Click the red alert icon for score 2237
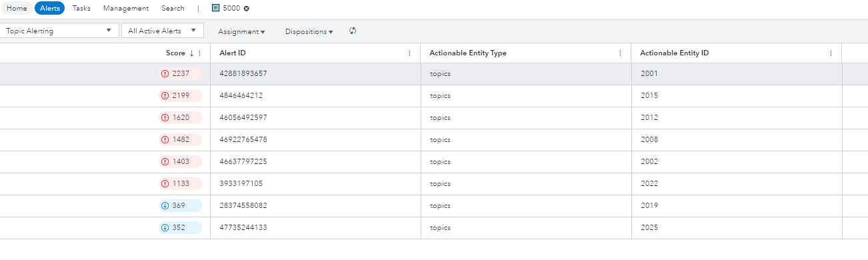Viewport: 868px width, 260px height. click(x=165, y=74)
